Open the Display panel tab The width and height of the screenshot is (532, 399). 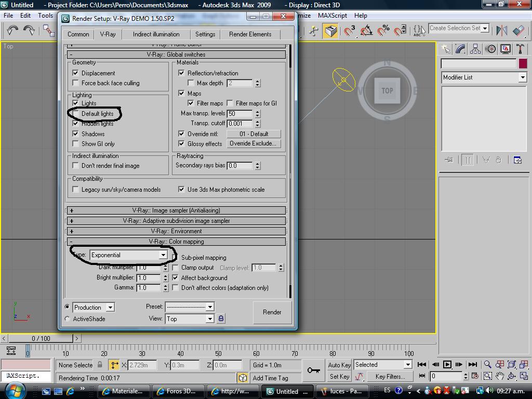click(505, 49)
